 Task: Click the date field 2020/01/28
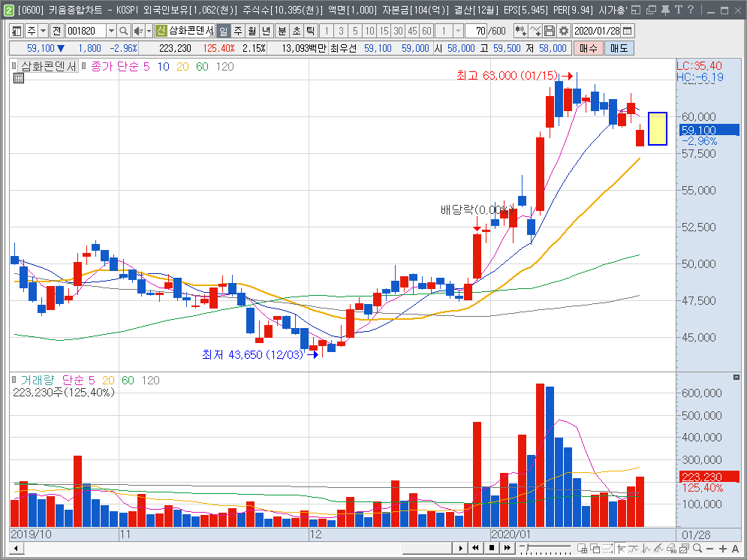click(597, 31)
